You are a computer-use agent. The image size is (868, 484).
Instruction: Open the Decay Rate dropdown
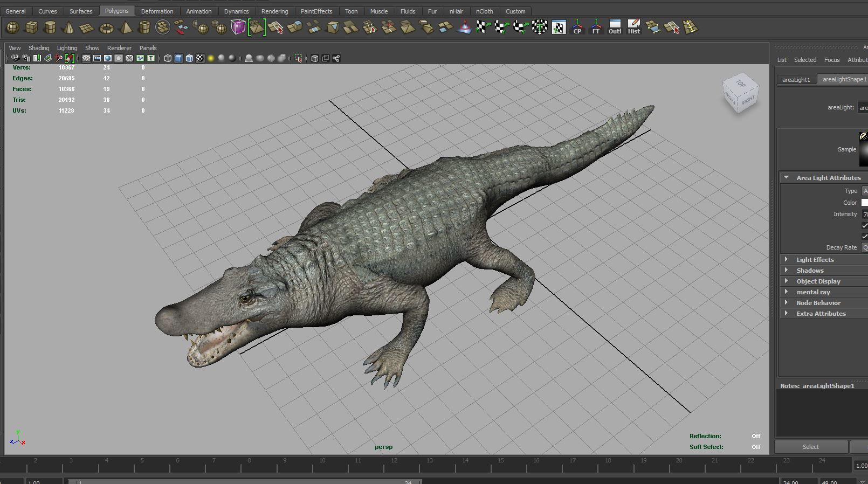tap(865, 247)
